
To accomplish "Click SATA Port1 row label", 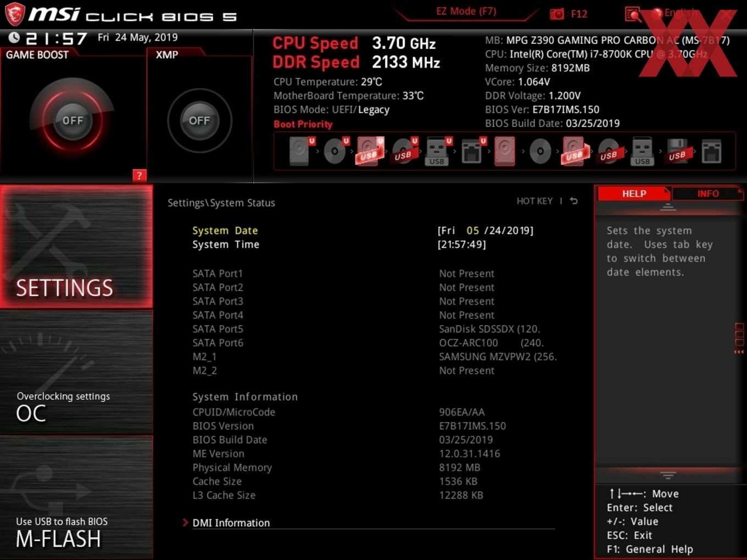I will coord(218,273).
